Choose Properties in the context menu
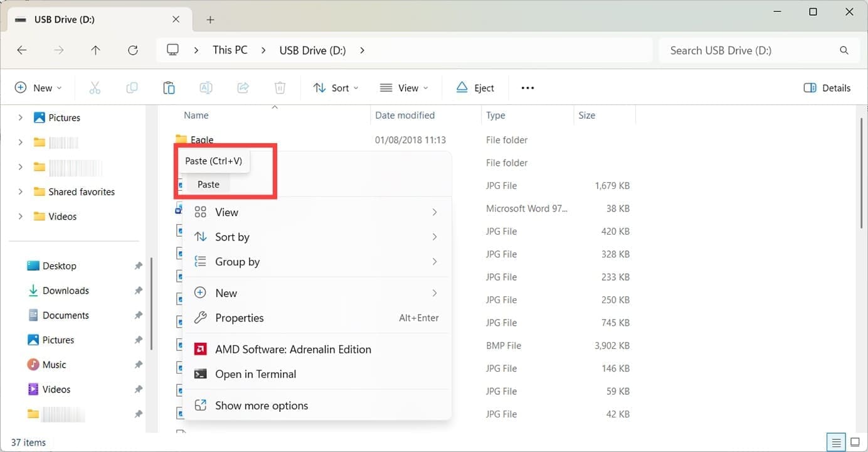Image resolution: width=868 pixels, height=452 pixels. (317, 318)
